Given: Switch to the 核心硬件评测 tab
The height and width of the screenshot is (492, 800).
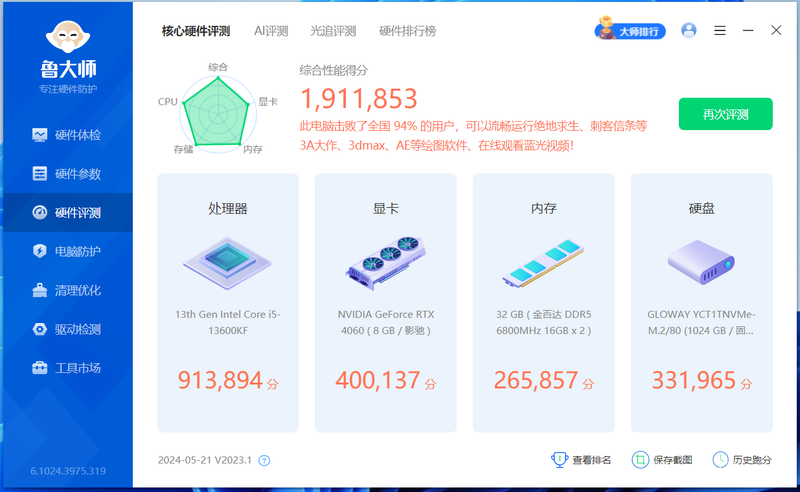Looking at the screenshot, I should click(196, 31).
